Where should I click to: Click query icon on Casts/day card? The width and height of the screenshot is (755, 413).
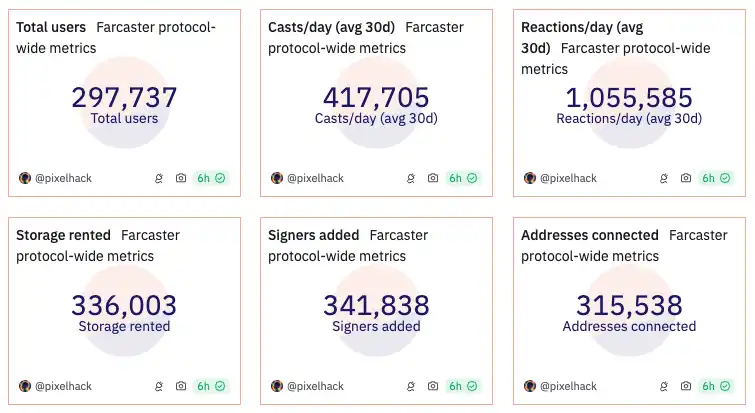(411, 178)
